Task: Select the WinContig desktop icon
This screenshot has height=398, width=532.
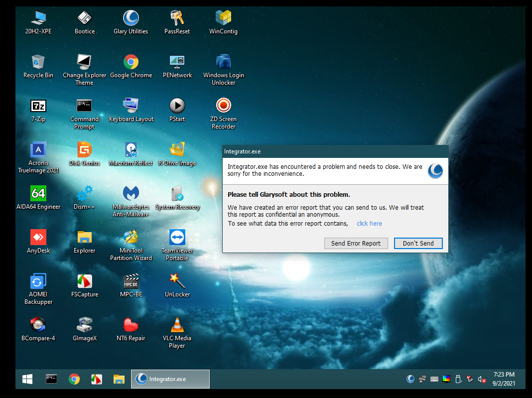Action: pyautogui.click(x=223, y=22)
